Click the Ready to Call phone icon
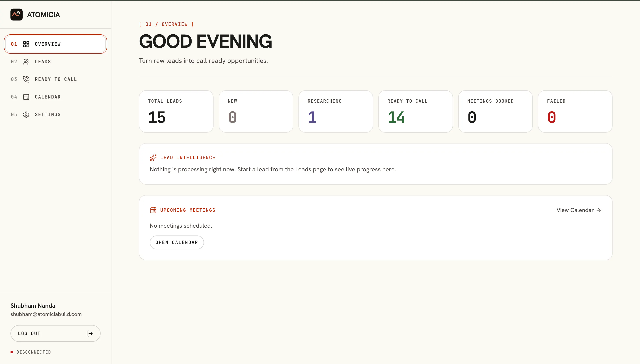 point(26,79)
